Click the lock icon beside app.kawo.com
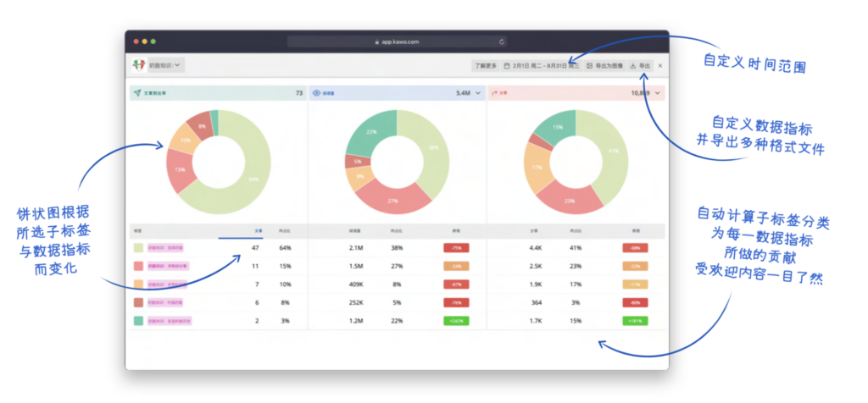Image resolution: width=868 pixels, height=403 pixels. point(377,41)
